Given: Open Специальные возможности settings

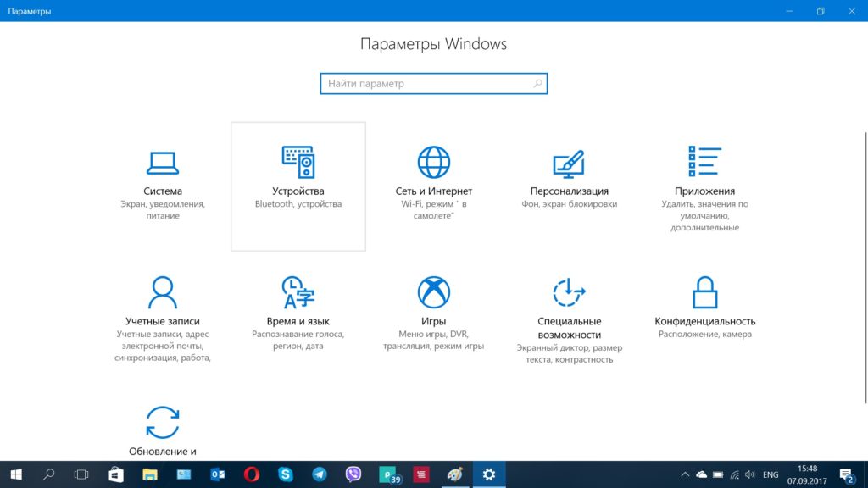Looking at the screenshot, I should (x=569, y=308).
